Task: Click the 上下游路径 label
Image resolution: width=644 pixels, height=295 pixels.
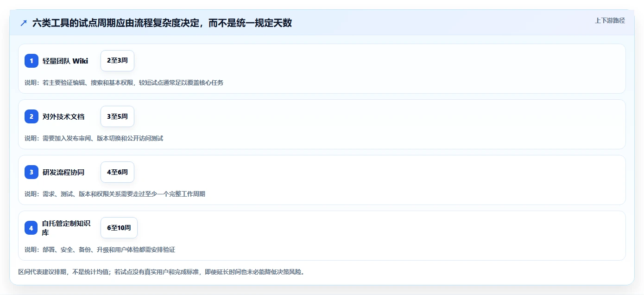Action: 610,20
